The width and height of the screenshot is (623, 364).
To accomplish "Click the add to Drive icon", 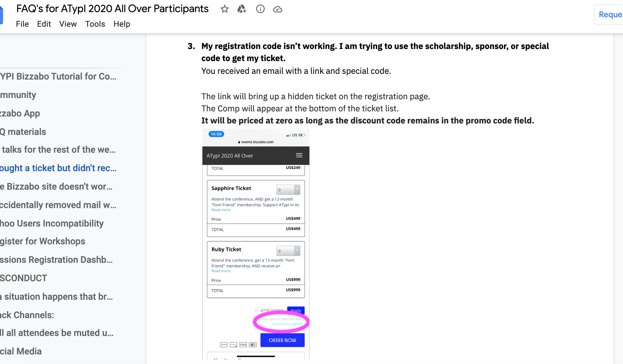I will click(x=242, y=9).
